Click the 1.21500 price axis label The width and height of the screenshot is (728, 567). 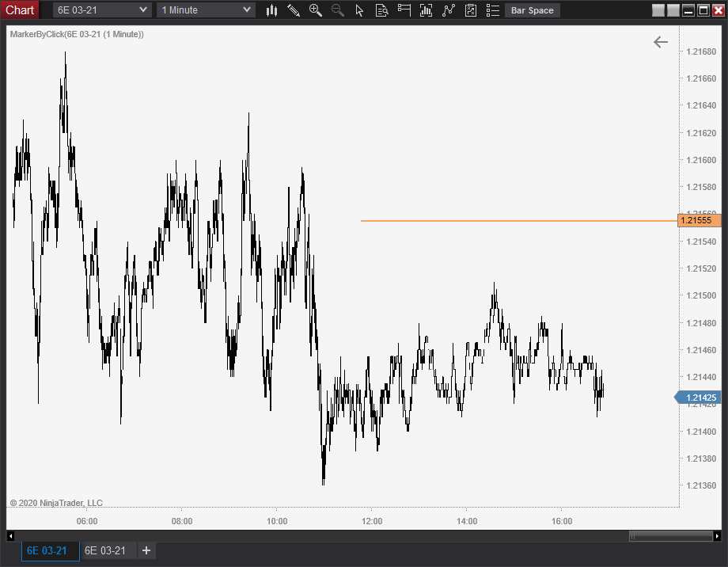pyautogui.click(x=701, y=295)
